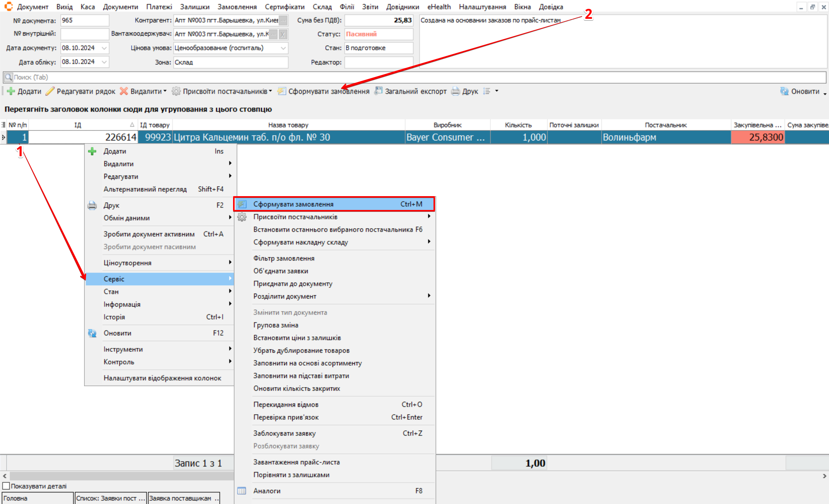The height and width of the screenshot is (504, 829).
Task: Click the Загальний експорт toolbar icon
Action: point(379,91)
